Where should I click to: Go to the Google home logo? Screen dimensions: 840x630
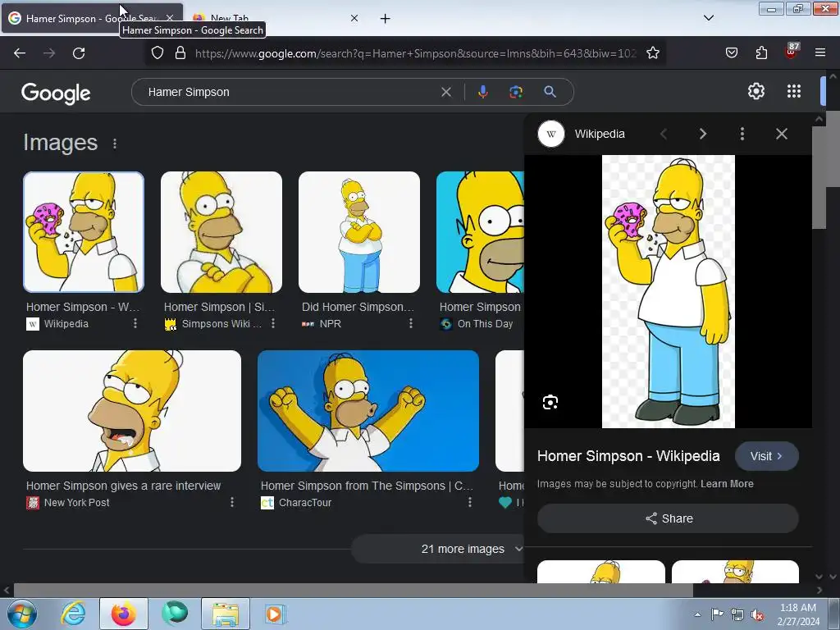56,94
